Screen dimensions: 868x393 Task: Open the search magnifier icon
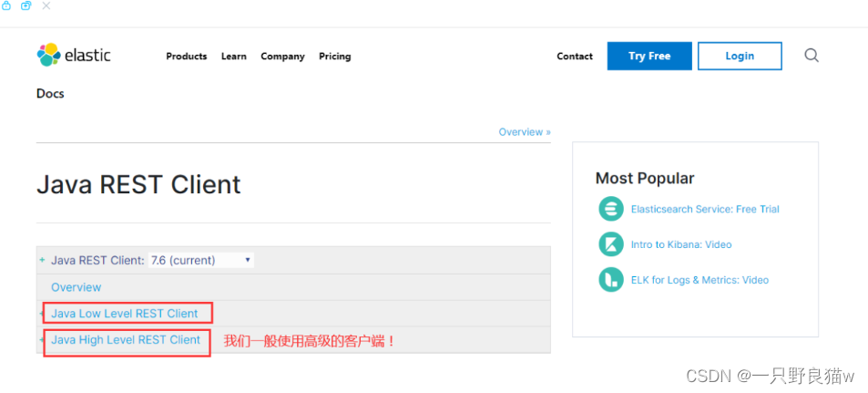(x=812, y=56)
